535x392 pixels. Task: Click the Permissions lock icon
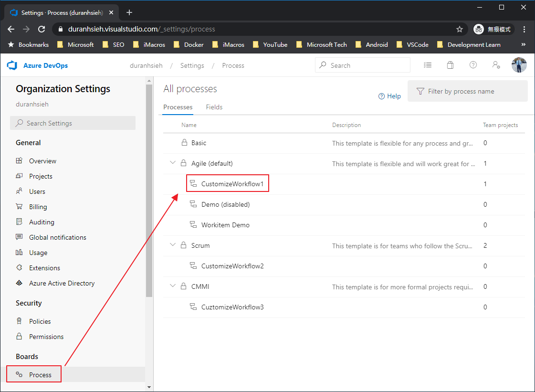(x=19, y=337)
